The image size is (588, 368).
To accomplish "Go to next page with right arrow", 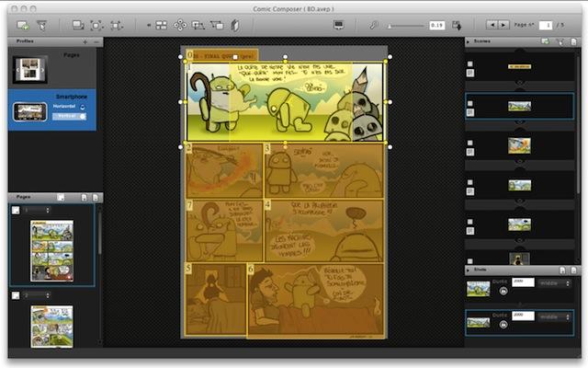I will pos(503,26).
